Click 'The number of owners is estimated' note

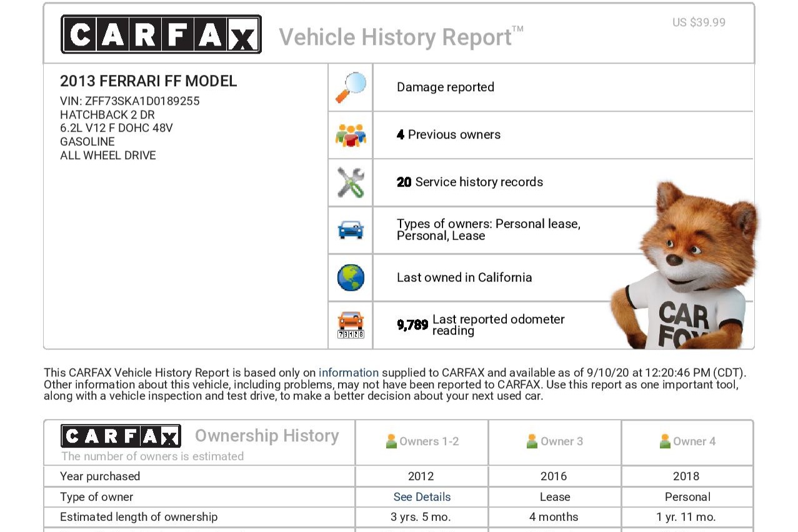(152, 456)
